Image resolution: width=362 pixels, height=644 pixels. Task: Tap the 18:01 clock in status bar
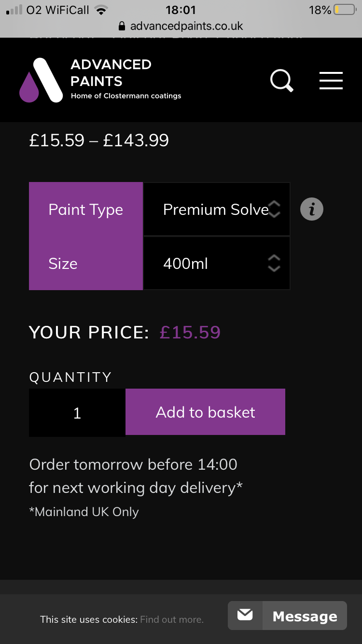pyautogui.click(x=181, y=10)
